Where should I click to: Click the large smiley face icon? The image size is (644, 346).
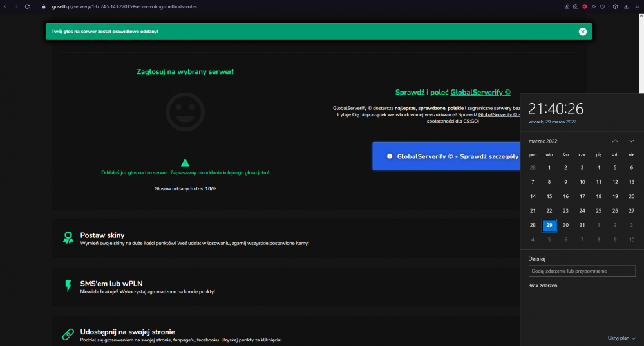(x=185, y=112)
